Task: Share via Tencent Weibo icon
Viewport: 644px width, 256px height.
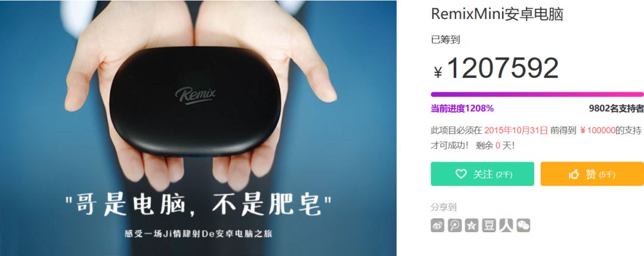Action: pos(454,225)
